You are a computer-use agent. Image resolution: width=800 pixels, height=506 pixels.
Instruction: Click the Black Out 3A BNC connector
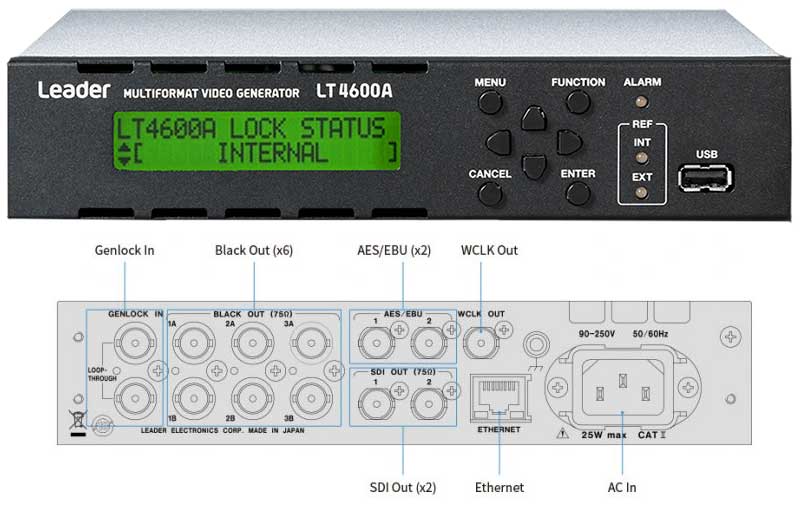(311, 344)
